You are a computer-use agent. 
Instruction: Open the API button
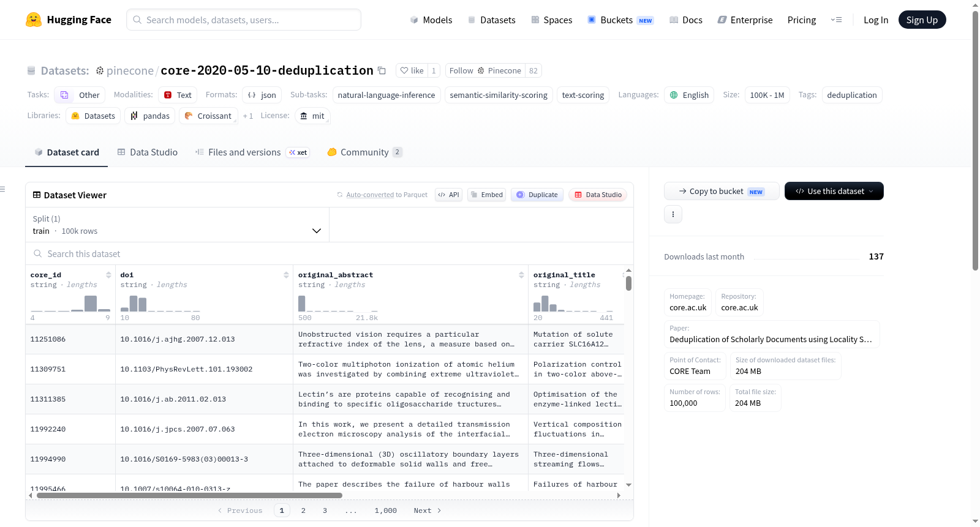tap(448, 195)
